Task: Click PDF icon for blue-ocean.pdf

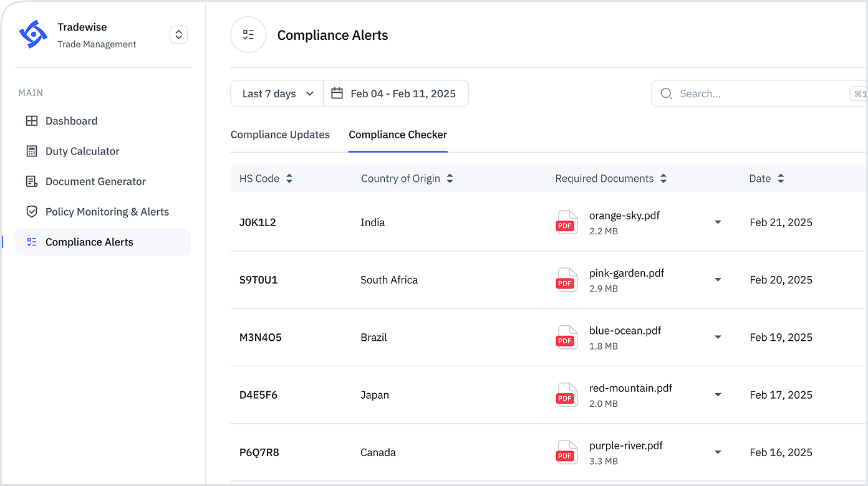Action: point(566,338)
